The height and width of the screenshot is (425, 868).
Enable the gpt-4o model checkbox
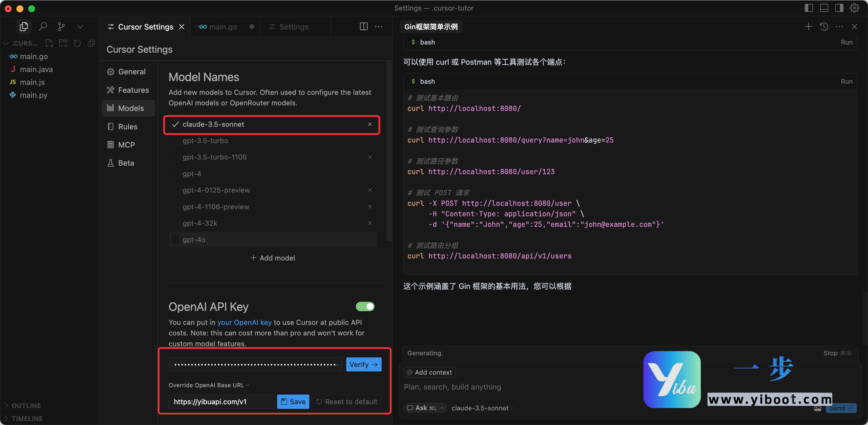[x=176, y=240]
